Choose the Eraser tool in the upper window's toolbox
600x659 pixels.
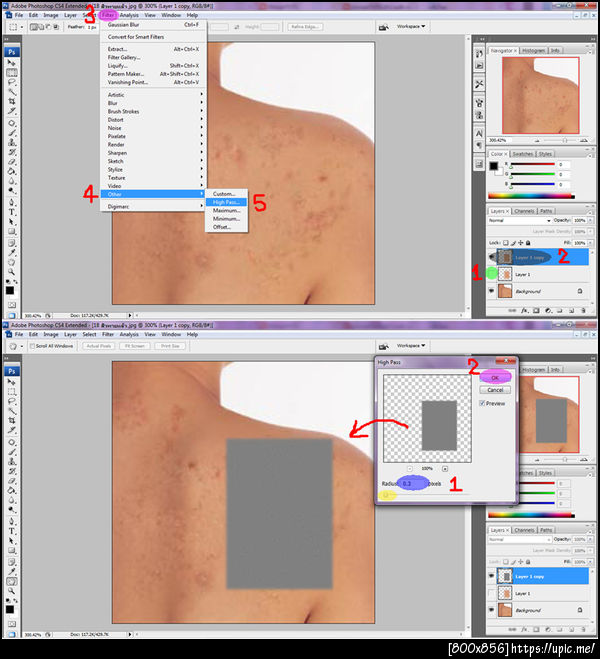point(11,162)
